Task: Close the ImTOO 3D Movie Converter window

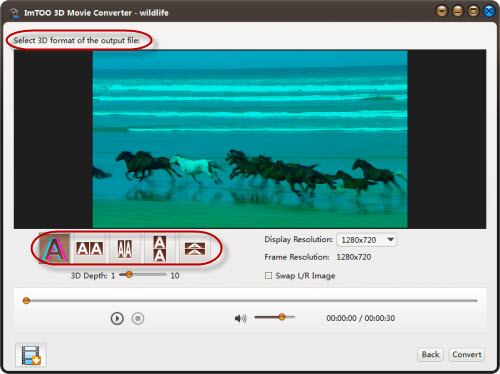Action: (489, 11)
